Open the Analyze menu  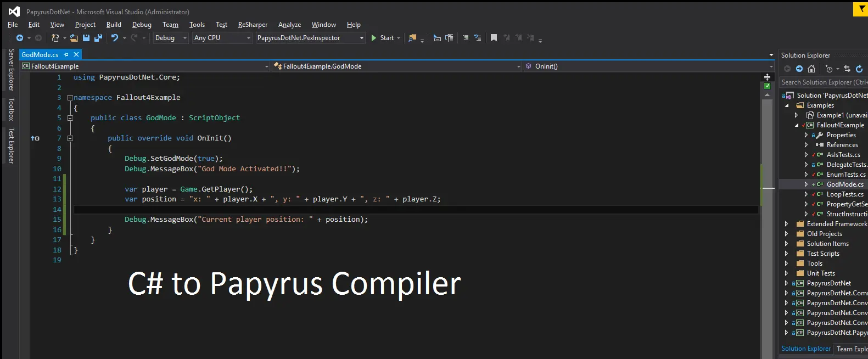pos(289,25)
